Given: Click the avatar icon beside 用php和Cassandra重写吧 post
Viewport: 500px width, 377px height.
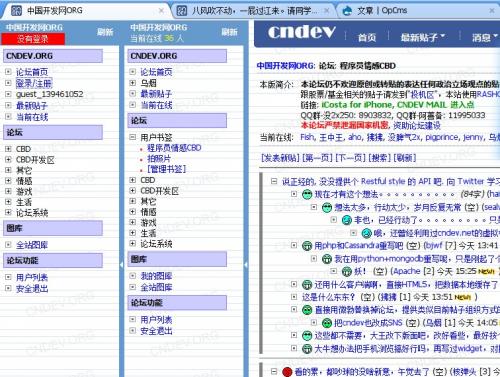Looking at the screenshot, I should (307, 246).
